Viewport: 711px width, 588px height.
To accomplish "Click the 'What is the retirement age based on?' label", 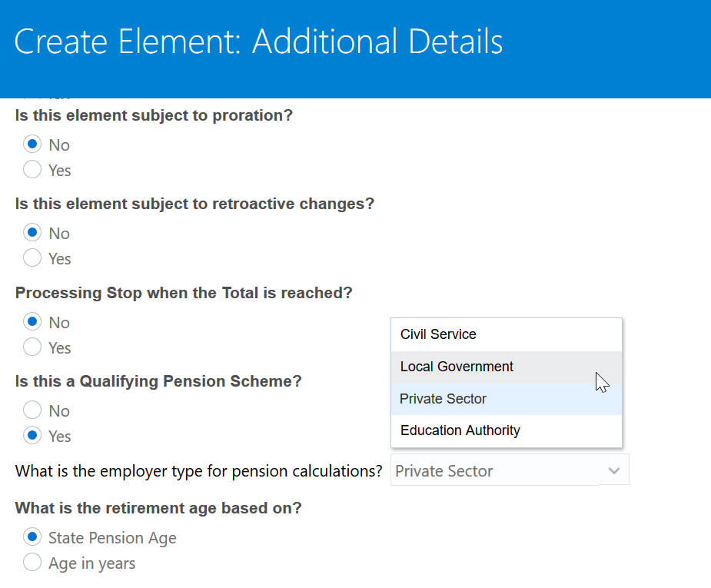I will click(158, 508).
